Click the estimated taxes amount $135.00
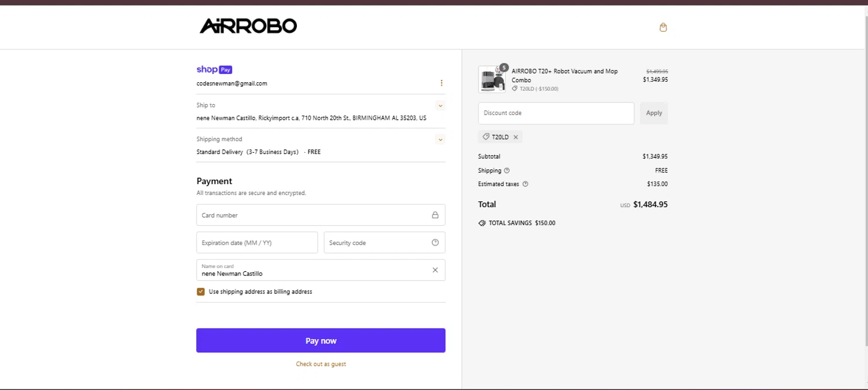The height and width of the screenshot is (390, 868). pos(657,184)
